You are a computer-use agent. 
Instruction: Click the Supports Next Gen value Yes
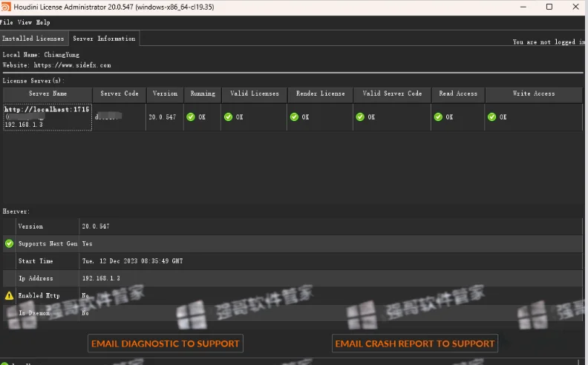coord(87,243)
